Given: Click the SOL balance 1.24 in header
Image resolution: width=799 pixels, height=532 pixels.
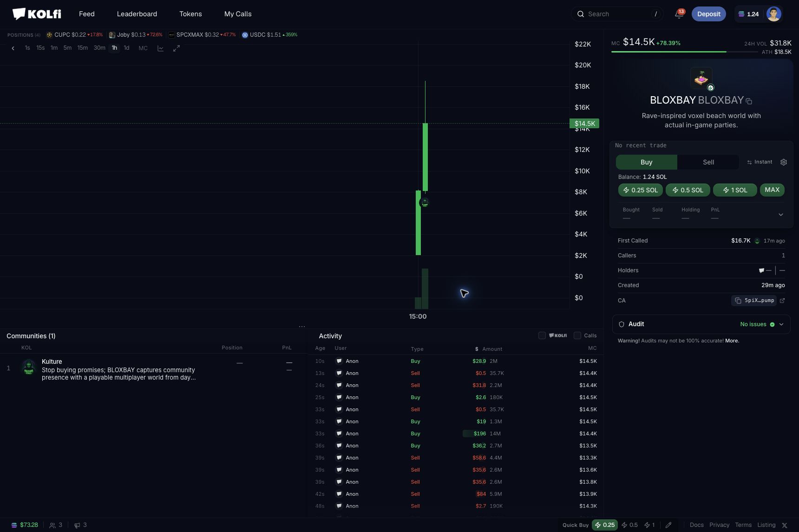Looking at the screenshot, I should 748,14.
